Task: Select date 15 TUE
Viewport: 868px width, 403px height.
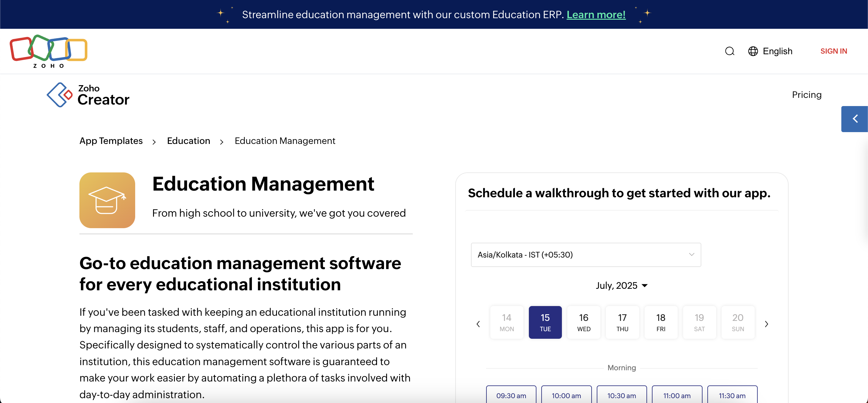Action: [x=545, y=322]
